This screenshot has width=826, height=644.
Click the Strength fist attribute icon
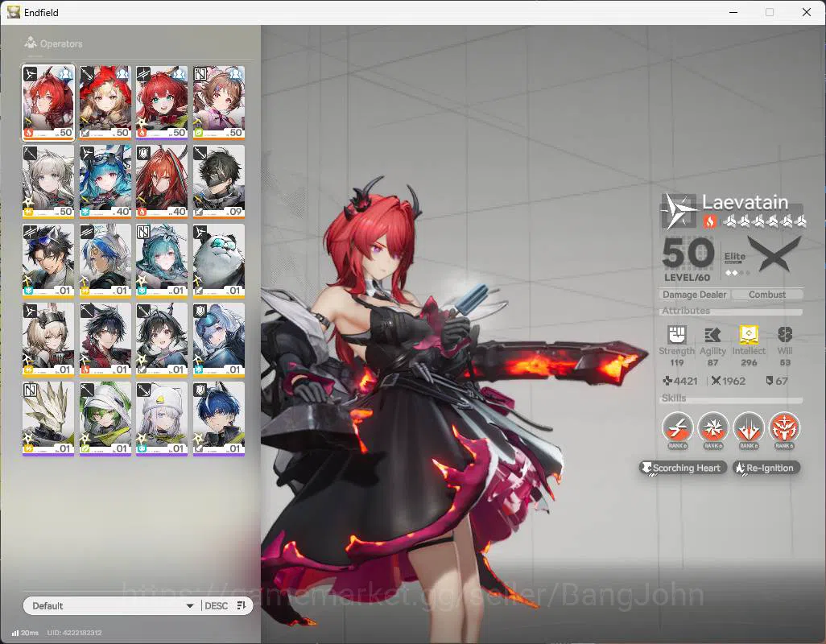pos(677,334)
